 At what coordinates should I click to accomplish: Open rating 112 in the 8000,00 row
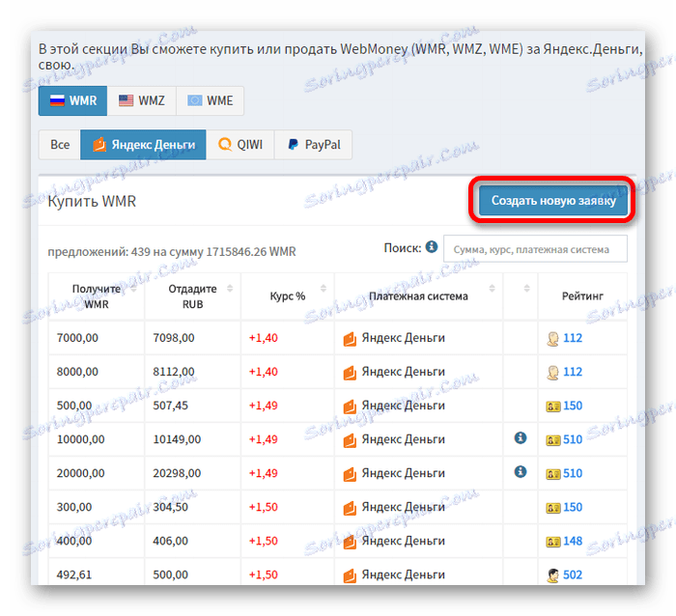[x=573, y=372]
